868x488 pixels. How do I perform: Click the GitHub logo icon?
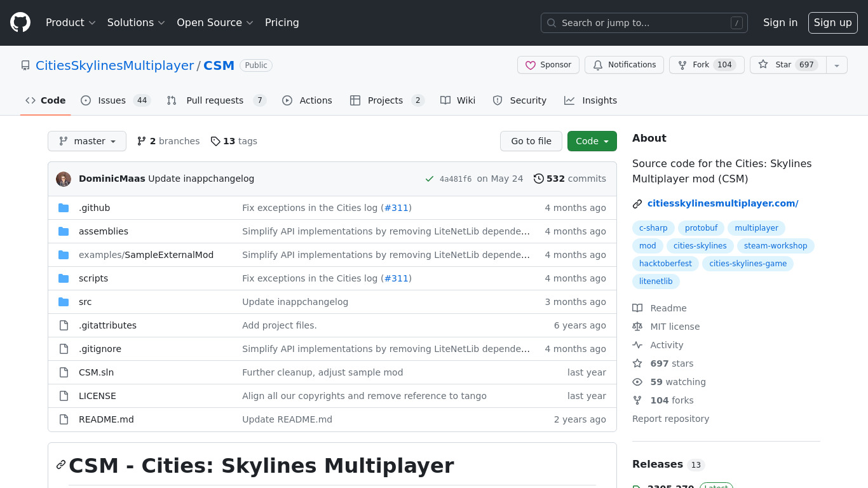click(20, 23)
